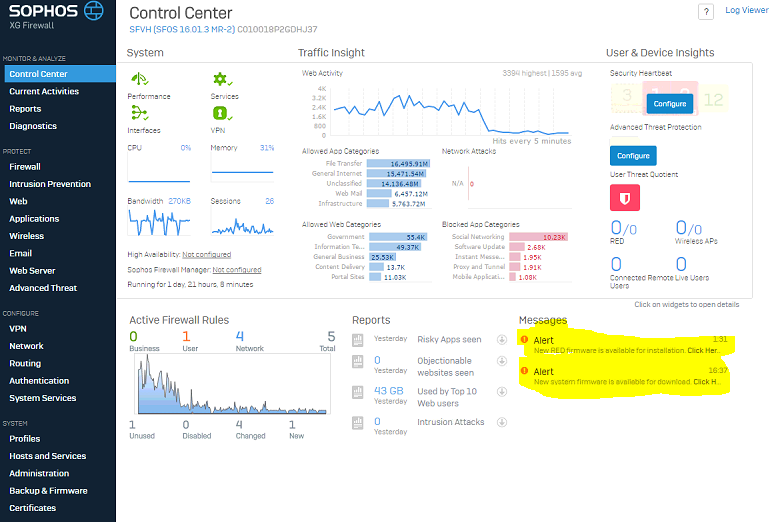Image resolution: width=780 pixels, height=522 pixels.
Task: Open System Services
Action: coord(42,398)
